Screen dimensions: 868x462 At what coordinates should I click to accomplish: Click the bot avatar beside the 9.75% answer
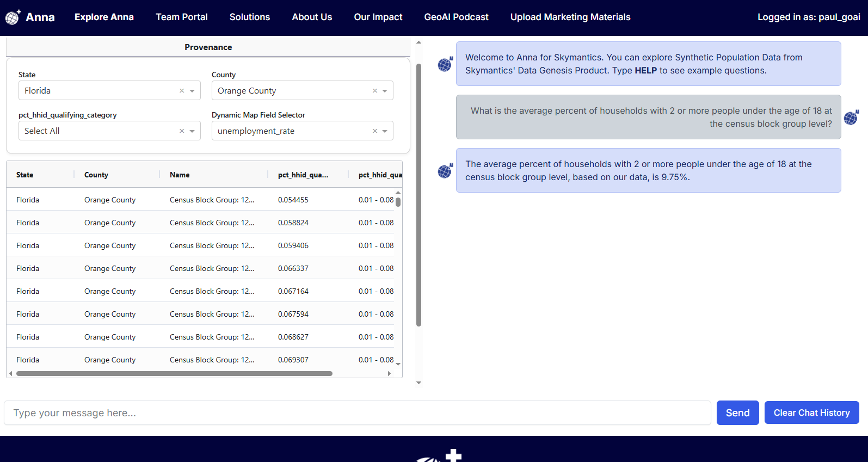coord(445,171)
